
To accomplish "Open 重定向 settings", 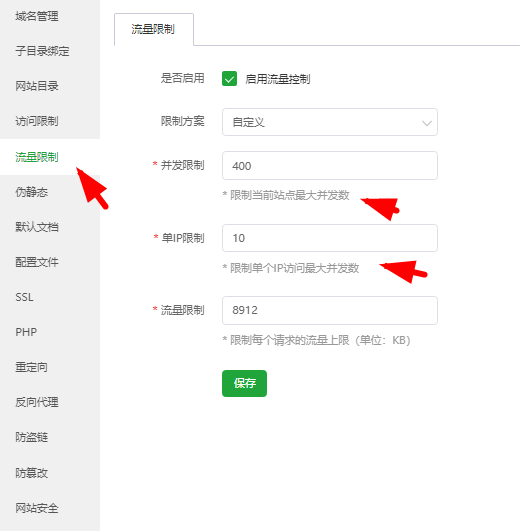I will (31, 367).
